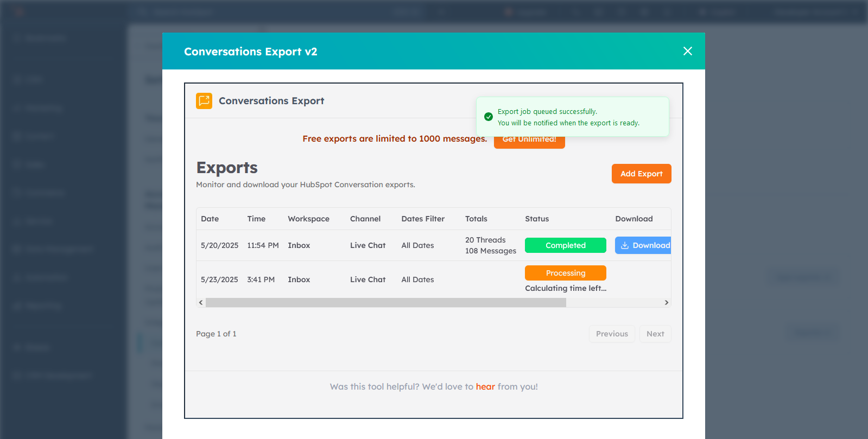Screen dimensions: 868x439
Task: Click the scrollbar left arrow
Action: pos(201,303)
